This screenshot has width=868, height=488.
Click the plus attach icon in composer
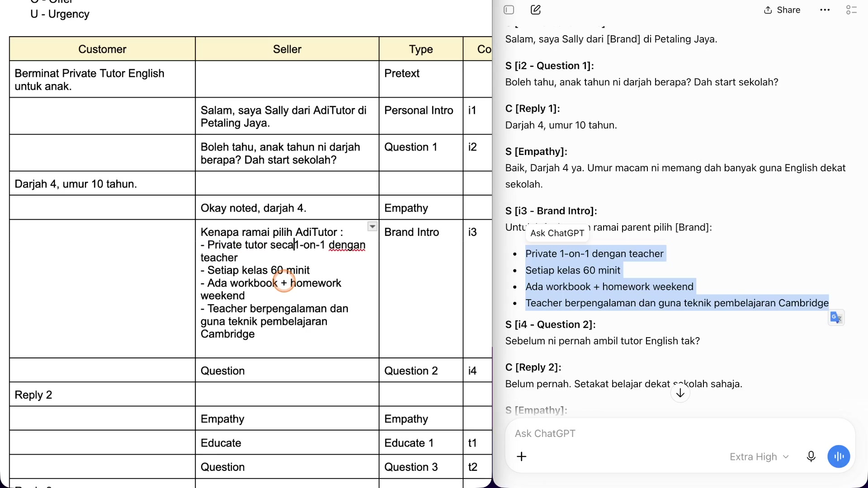point(521,456)
